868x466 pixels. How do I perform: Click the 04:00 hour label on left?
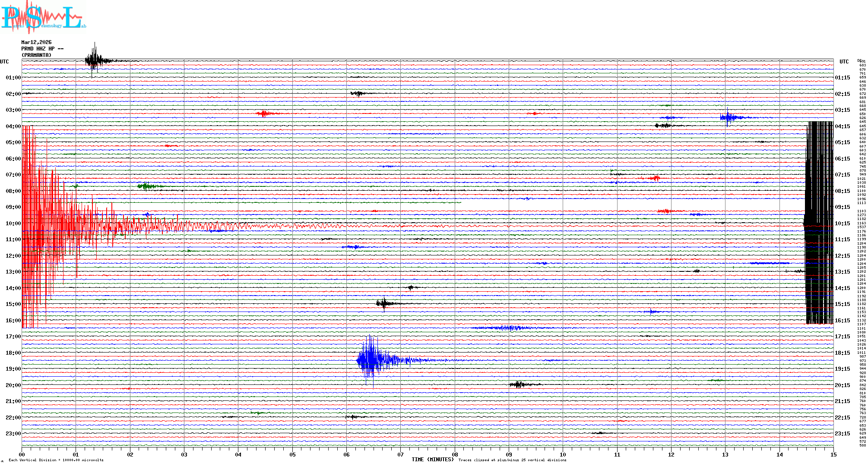13,126
